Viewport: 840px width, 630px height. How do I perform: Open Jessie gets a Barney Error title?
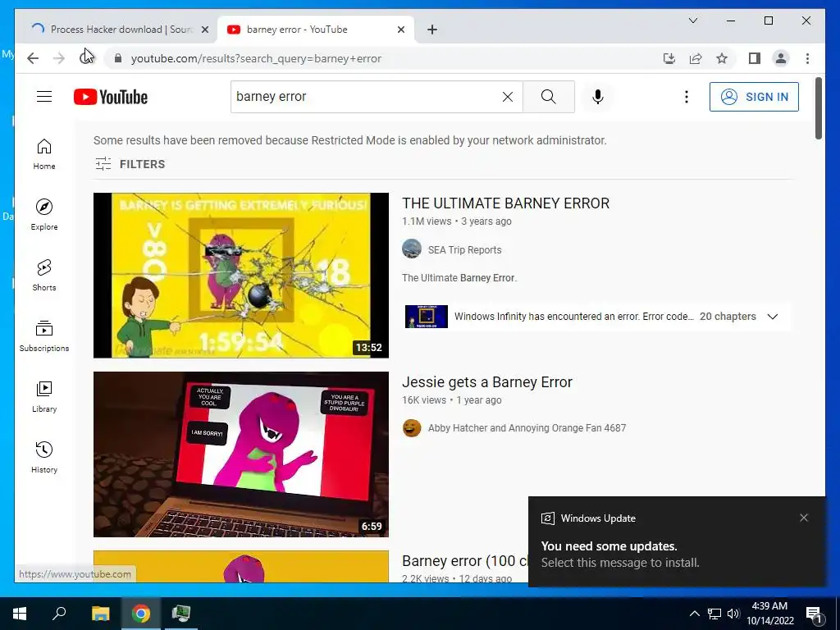tap(487, 382)
